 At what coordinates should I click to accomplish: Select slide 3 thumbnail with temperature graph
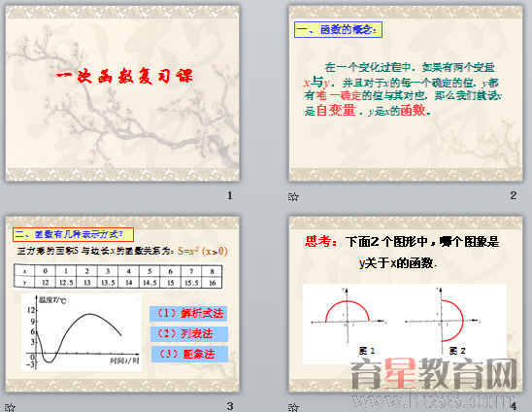[122, 304]
